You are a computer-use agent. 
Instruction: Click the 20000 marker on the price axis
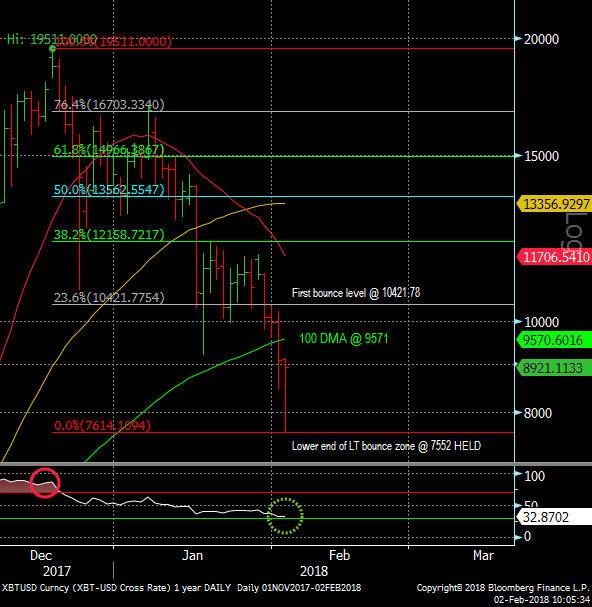541,39
